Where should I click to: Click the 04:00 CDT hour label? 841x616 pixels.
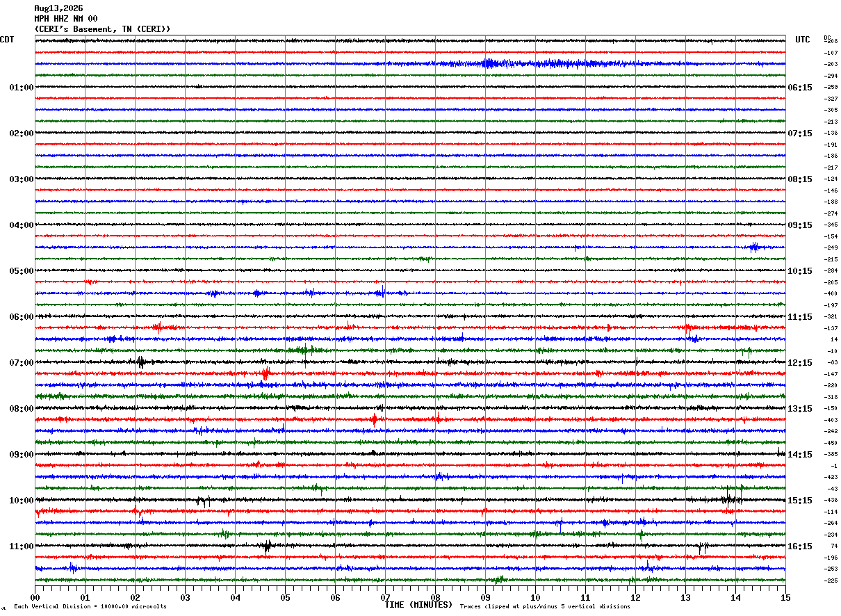[x=22, y=225]
